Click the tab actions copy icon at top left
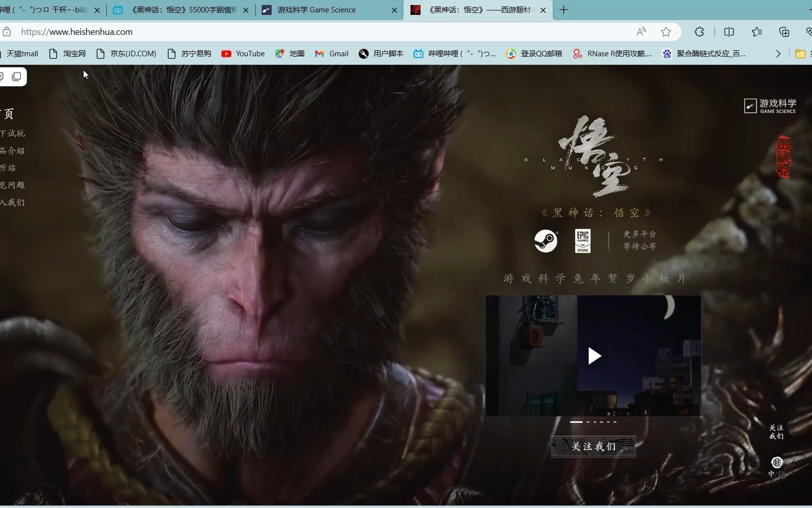 (x=16, y=76)
